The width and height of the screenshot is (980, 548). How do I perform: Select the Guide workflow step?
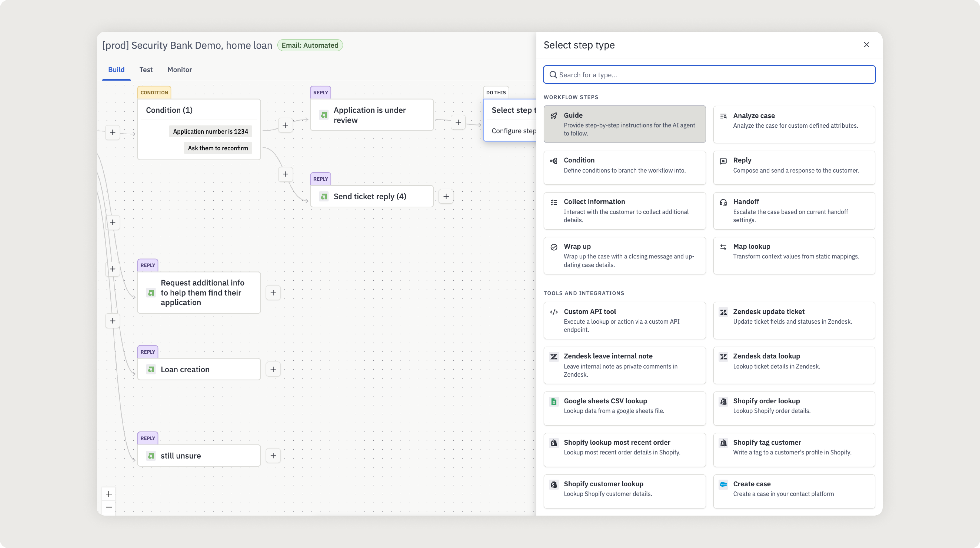[x=624, y=124]
